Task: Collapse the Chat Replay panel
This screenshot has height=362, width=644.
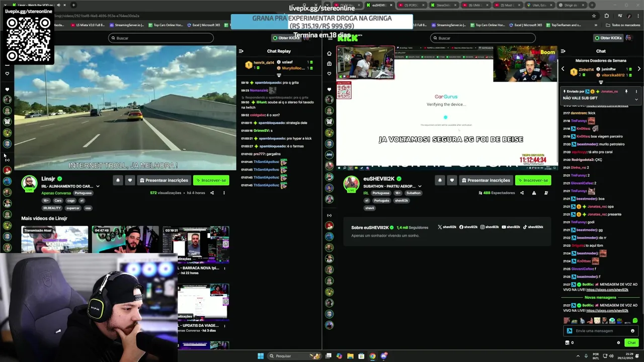Action: tap(241, 51)
